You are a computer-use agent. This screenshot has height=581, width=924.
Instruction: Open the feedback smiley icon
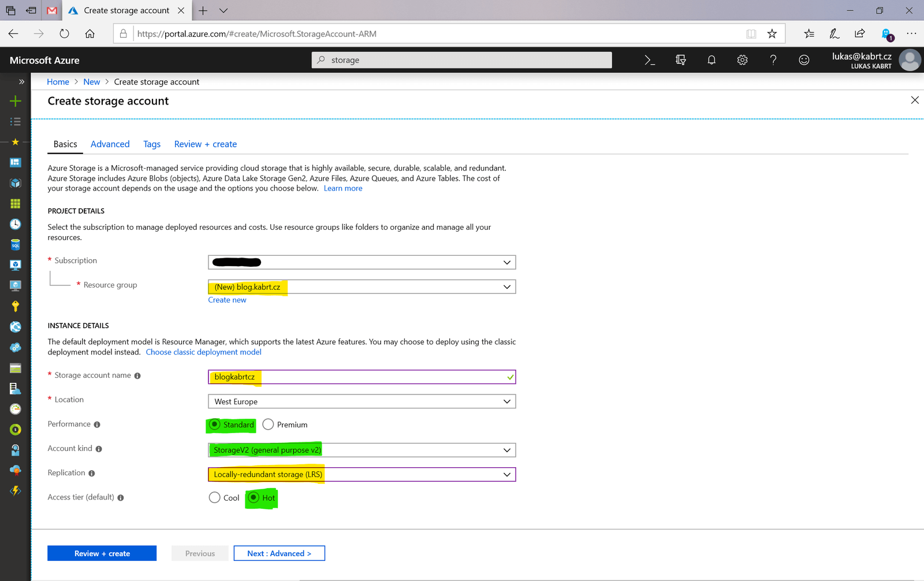804,60
